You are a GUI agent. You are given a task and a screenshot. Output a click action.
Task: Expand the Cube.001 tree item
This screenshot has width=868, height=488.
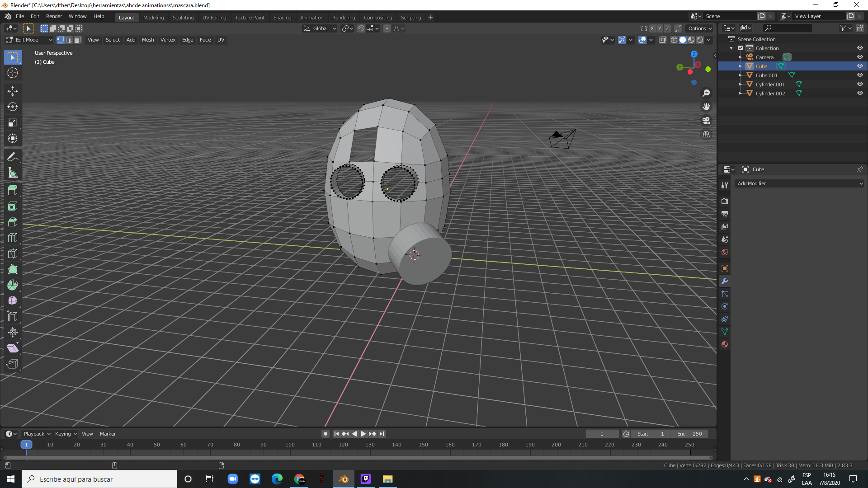click(x=741, y=75)
